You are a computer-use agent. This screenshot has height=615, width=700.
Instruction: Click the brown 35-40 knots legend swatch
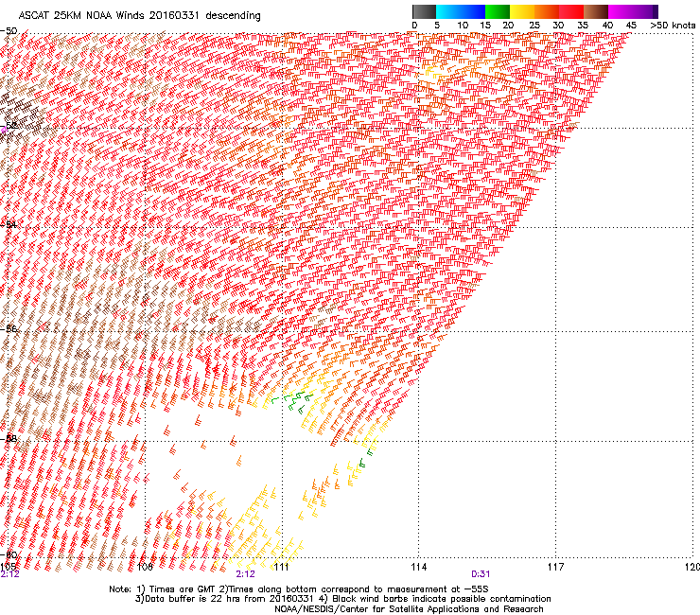tap(596, 11)
